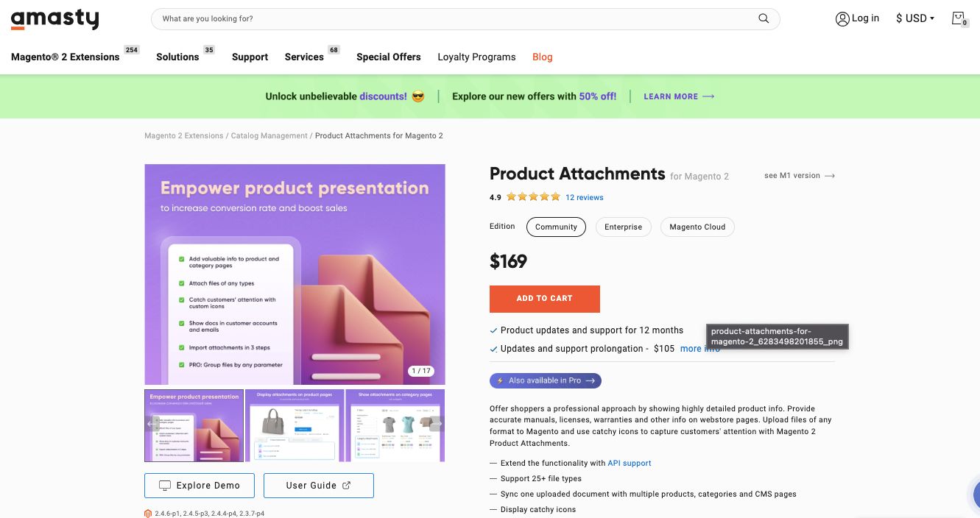
Task: Click the account icon beside Log in
Action: pyautogui.click(x=842, y=18)
